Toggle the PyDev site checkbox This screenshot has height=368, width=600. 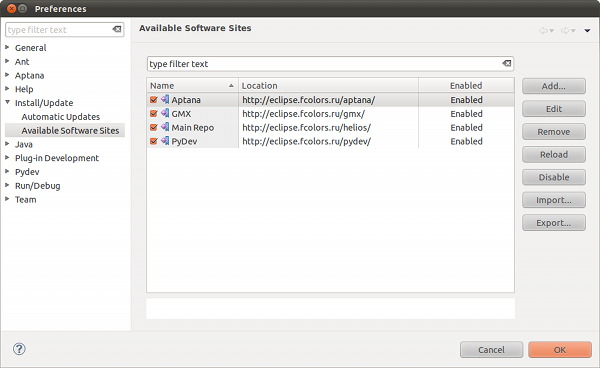point(154,141)
